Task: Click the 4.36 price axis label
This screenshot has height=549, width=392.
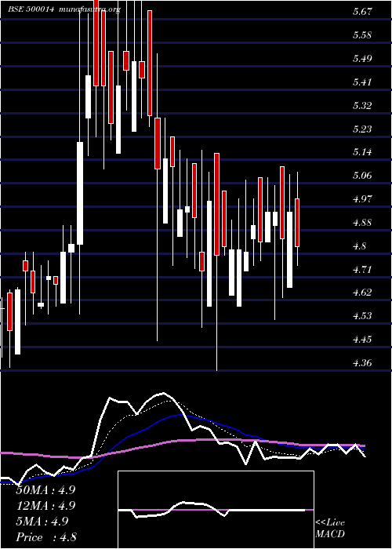Action: [362, 362]
